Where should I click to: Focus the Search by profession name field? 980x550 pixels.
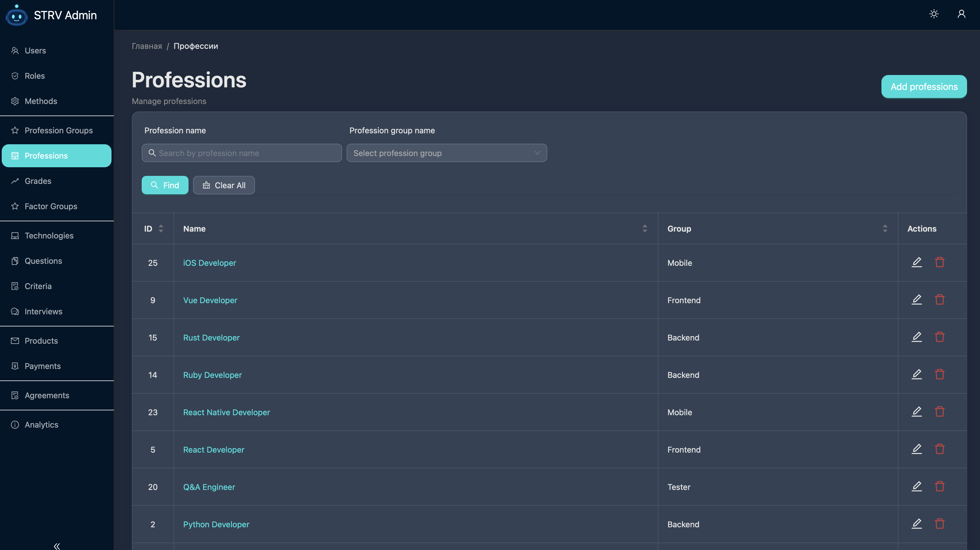click(242, 153)
